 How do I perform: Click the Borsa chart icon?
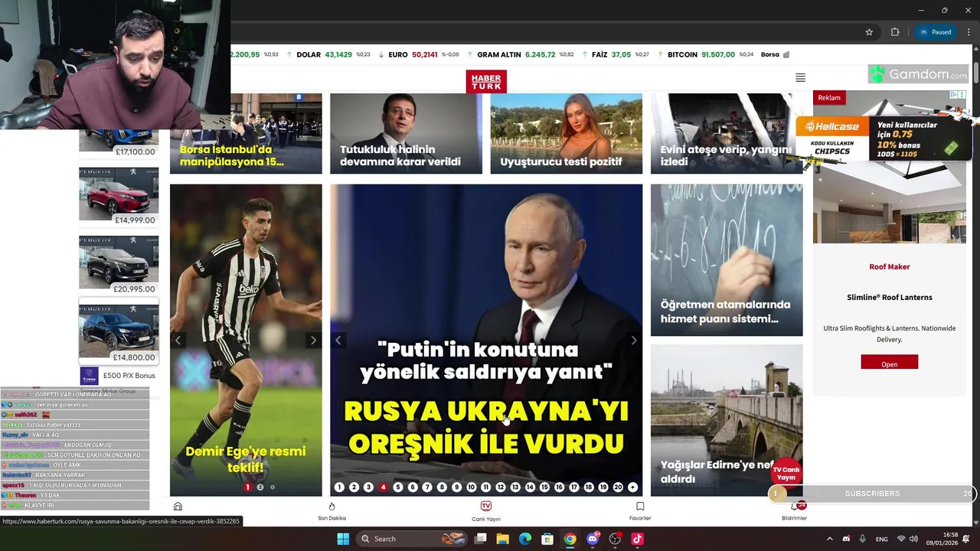pyautogui.click(x=786, y=54)
